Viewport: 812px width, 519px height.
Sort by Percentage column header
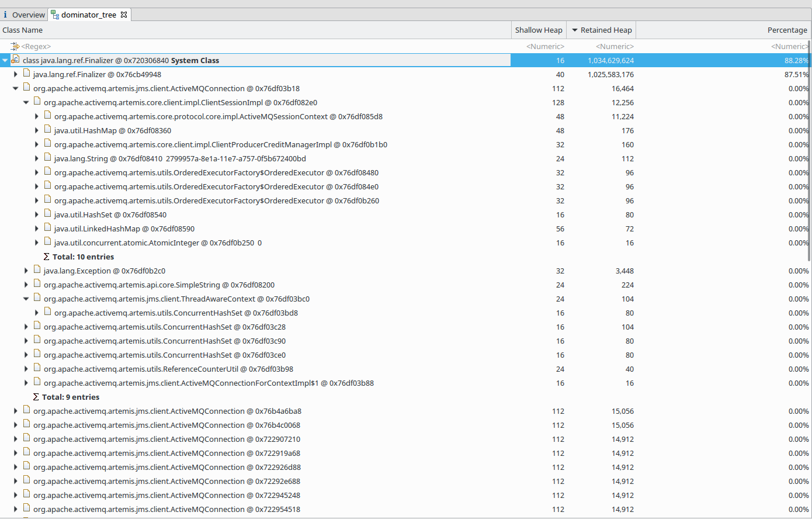(723, 30)
